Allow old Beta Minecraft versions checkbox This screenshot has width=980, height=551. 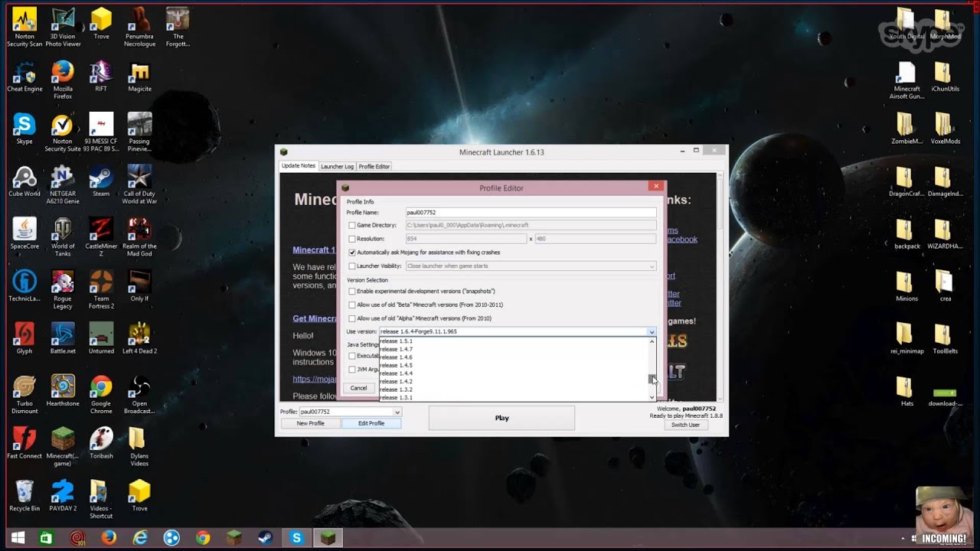click(x=352, y=305)
